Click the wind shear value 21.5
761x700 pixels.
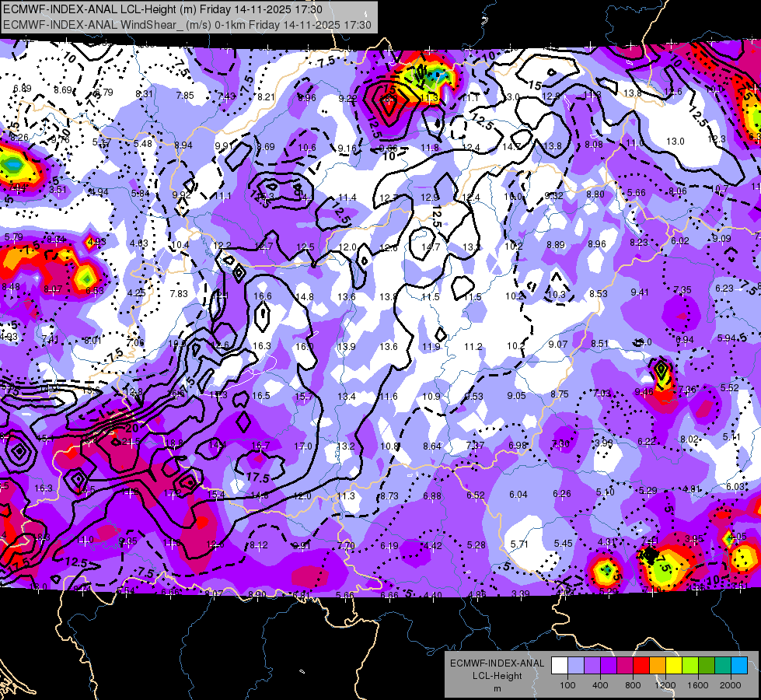click(131, 442)
